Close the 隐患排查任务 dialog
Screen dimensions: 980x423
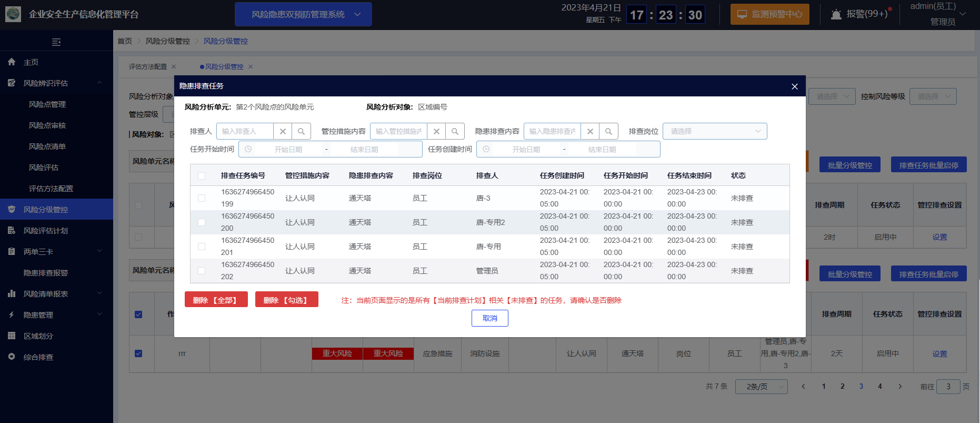point(795,86)
